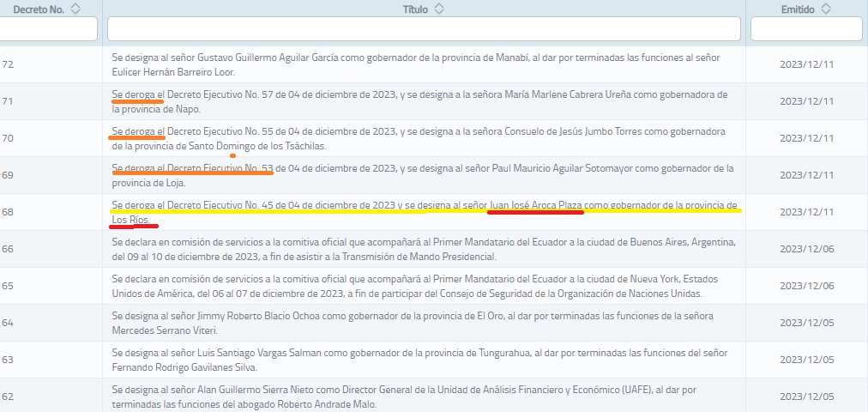This screenshot has height=412, width=868.
Task: Select date 2023/12/11 in row 68
Action: click(x=806, y=212)
